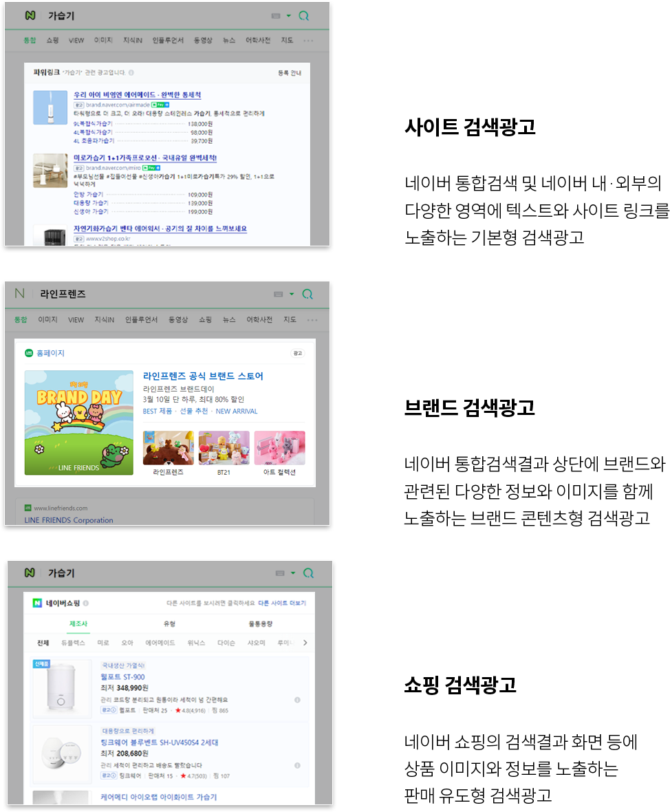Expand the dropdown arrow in the 라인프렌즈 search bar
The width and height of the screenshot is (670, 812).
pos(292,294)
